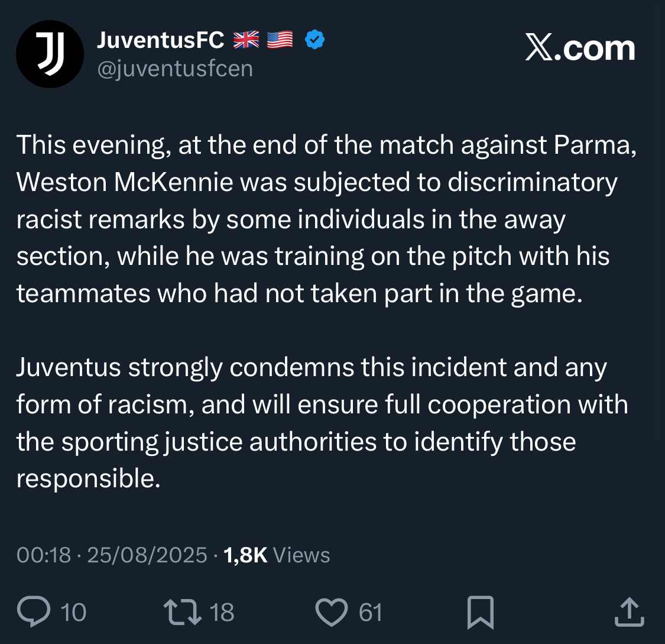Click the US flag emoji
The width and height of the screenshot is (665, 644).
280,40
